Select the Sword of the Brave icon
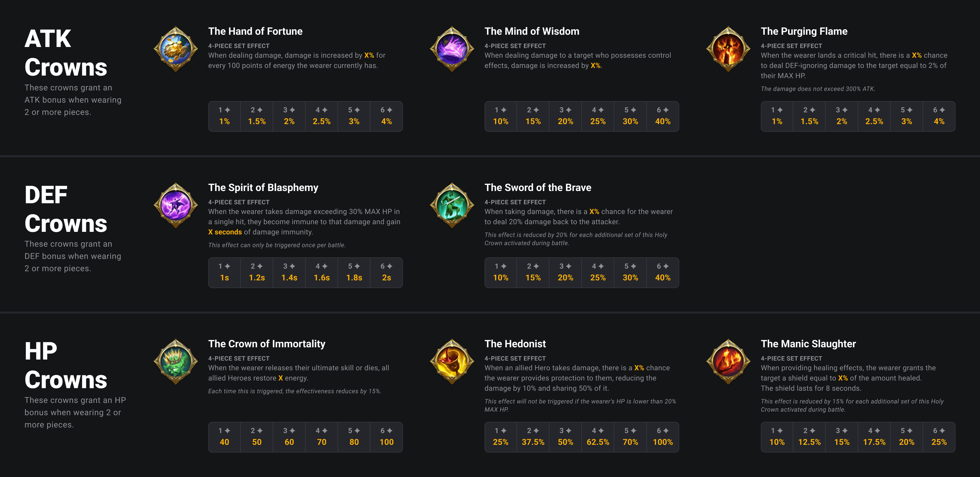 452,205
